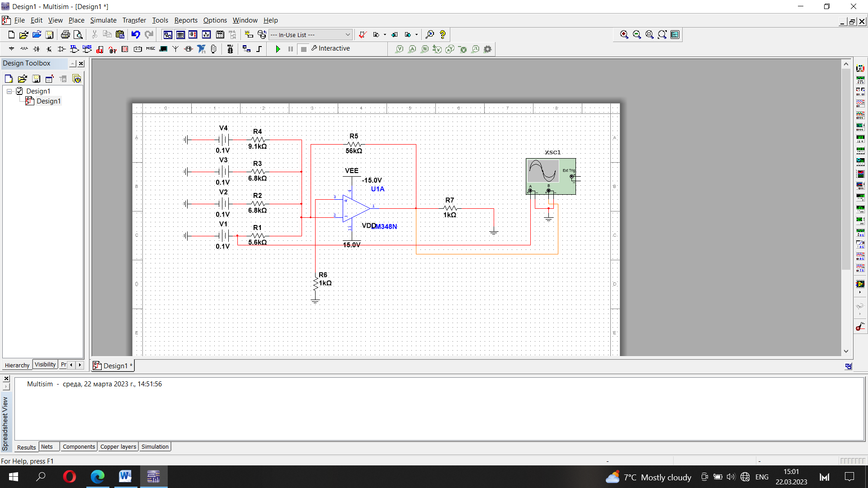Choose the Frequency Counter instrument

(860, 139)
